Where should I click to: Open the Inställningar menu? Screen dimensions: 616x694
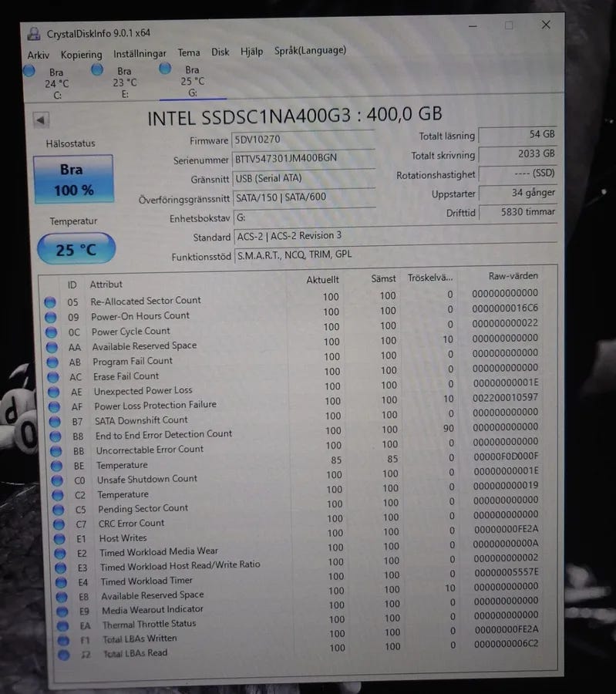pos(140,53)
